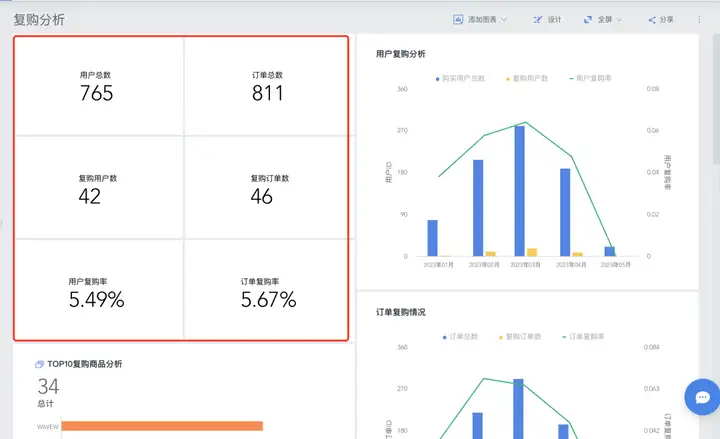Click the 添加图表 chart icon
The height and width of the screenshot is (439, 720).
(x=458, y=19)
